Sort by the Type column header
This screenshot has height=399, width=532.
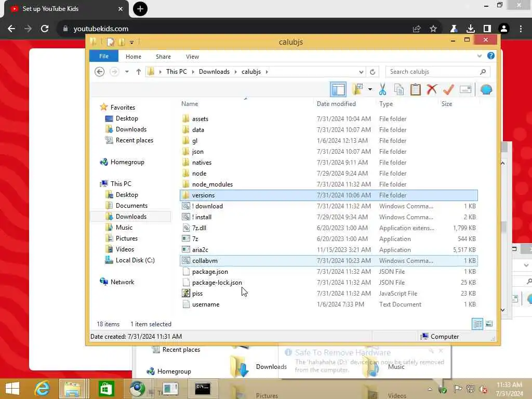pyautogui.click(x=386, y=104)
